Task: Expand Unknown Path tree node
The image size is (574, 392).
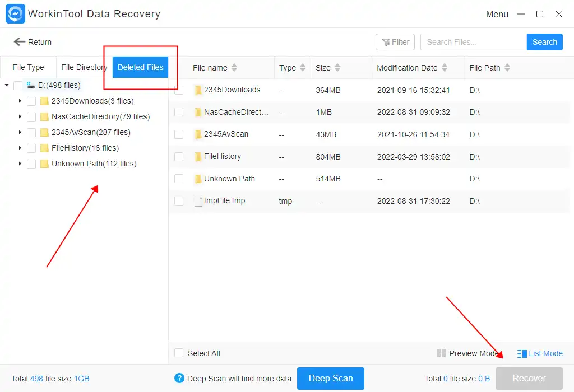Action: pyautogui.click(x=20, y=164)
